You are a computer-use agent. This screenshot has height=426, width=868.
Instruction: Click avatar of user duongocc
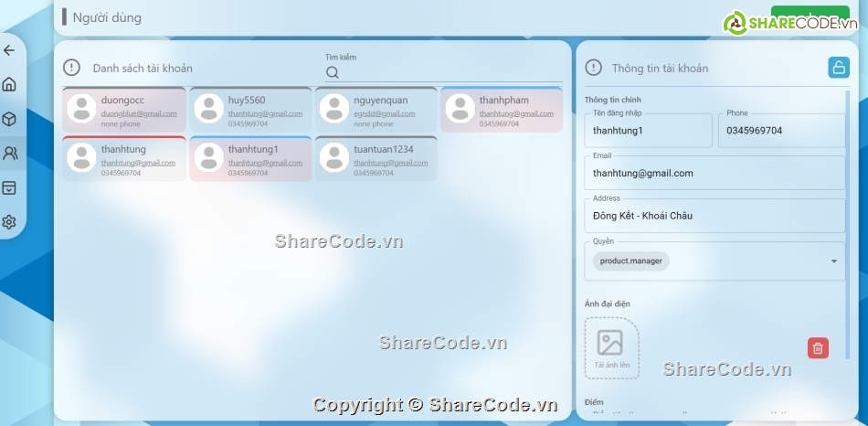[81, 109]
